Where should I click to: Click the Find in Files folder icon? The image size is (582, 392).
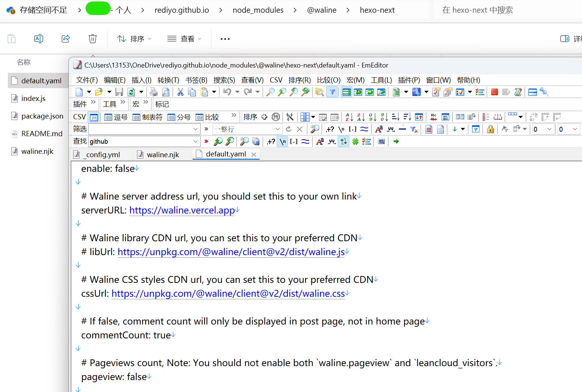pos(320,92)
